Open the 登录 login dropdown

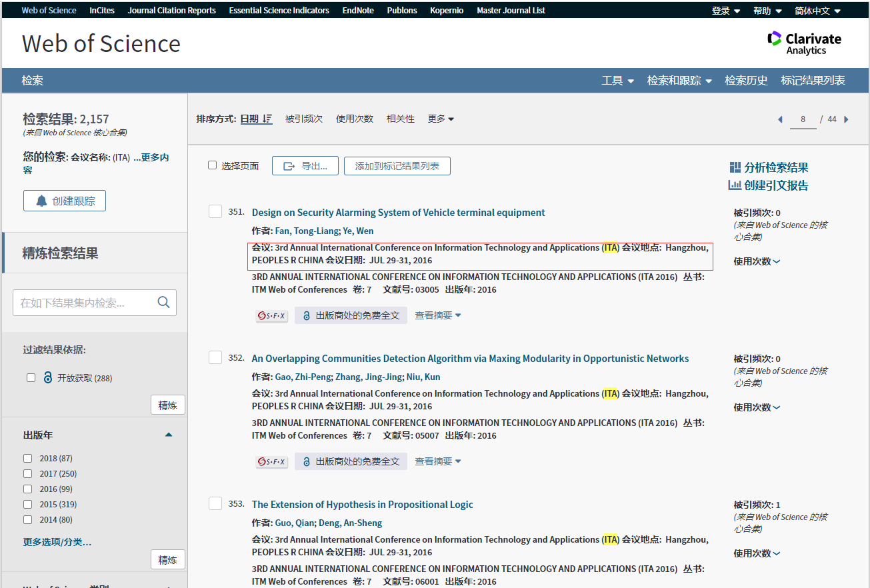tap(726, 11)
